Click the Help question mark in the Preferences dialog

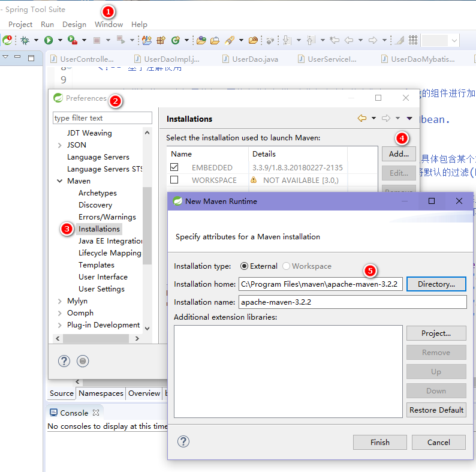tap(64, 361)
